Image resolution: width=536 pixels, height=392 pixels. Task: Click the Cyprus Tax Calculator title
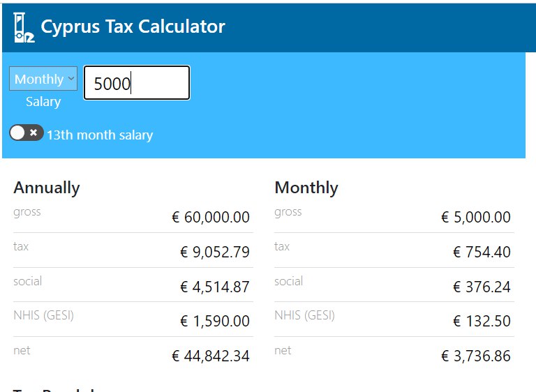pyautogui.click(x=133, y=27)
